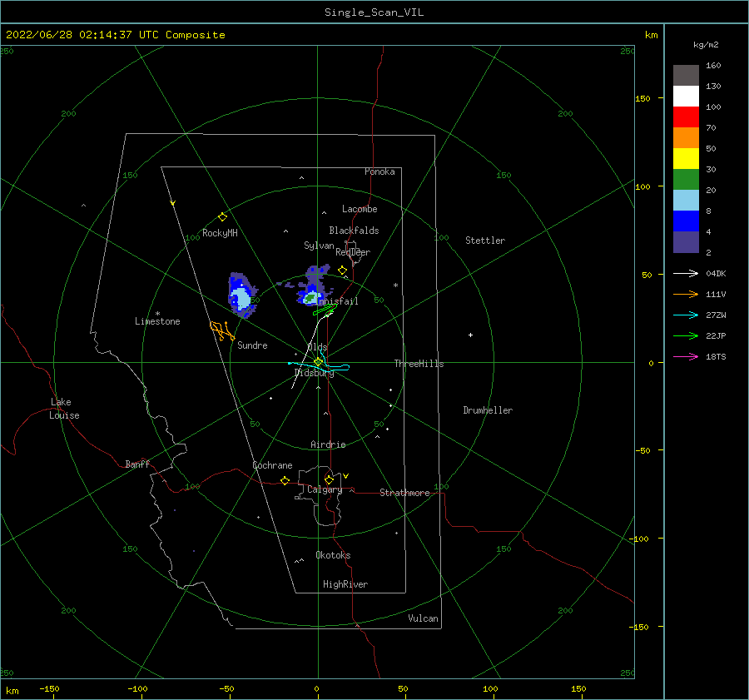Click the Blackfalds town label
The image size is (749, 700).
[354, 231]
